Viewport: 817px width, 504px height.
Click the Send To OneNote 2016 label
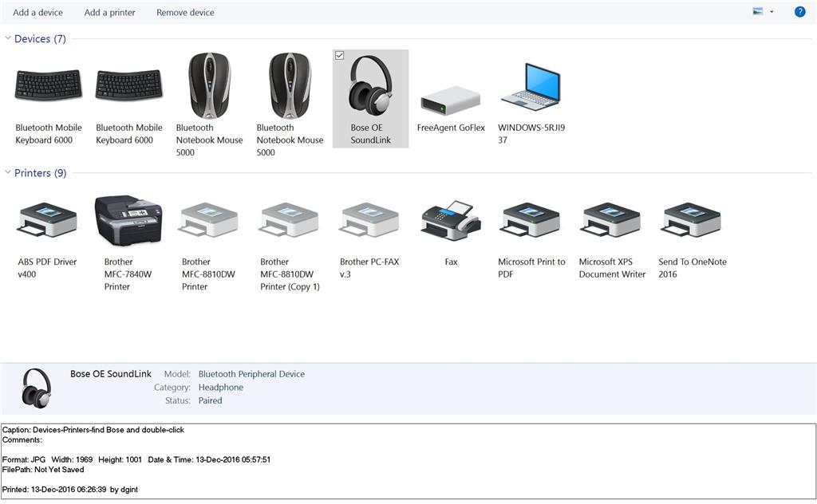(x=693, y=268)
